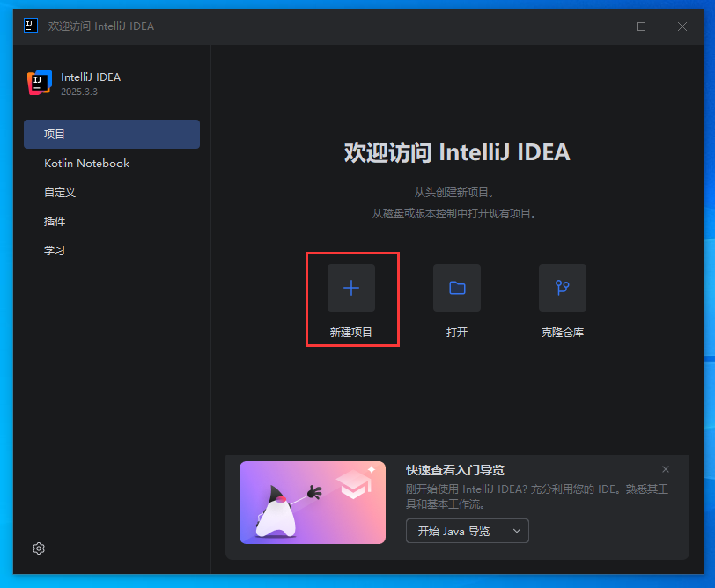Dismiss the quick tour banner
This screenshot has height=588, width=715.
pyautogui.click(x=666, y=469)
